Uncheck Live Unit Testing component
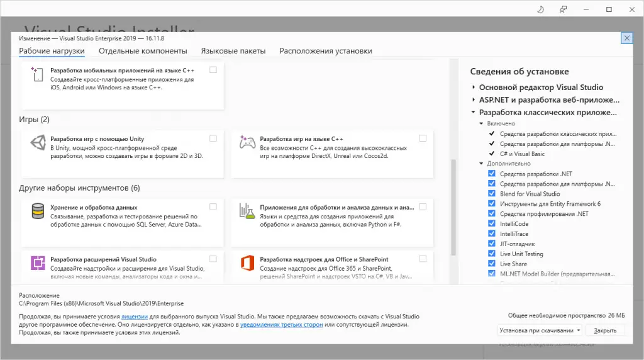The width and height of the screenshot is (644, 360). click(492, 254)
